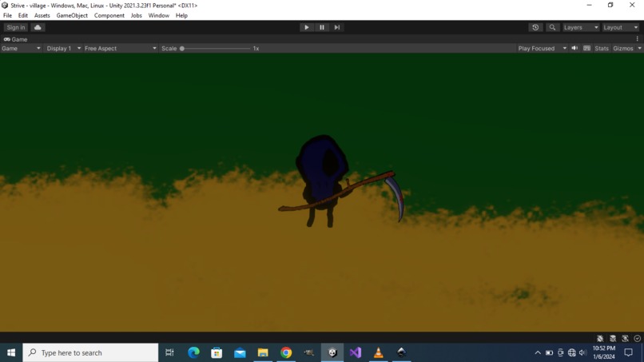
Task: Click the Scale slider handle
Action: (x=182, y=49)
